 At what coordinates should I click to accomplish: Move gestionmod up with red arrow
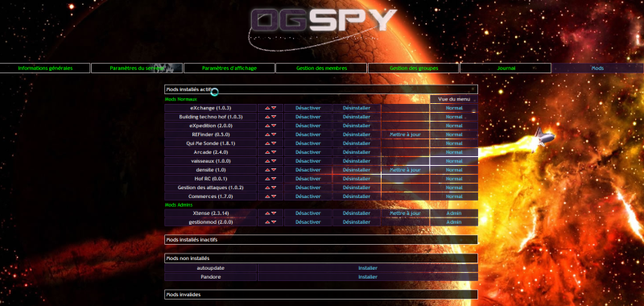coord(267,222)
